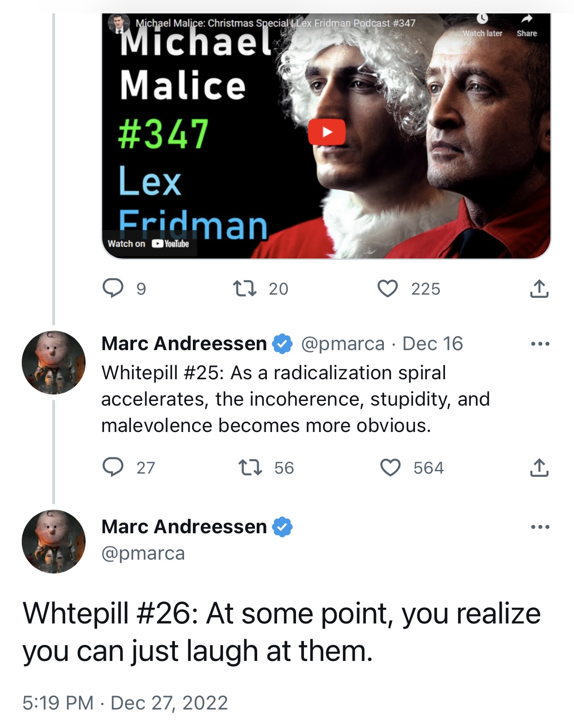Share the video tweet via upload icon

coord(539,289)
